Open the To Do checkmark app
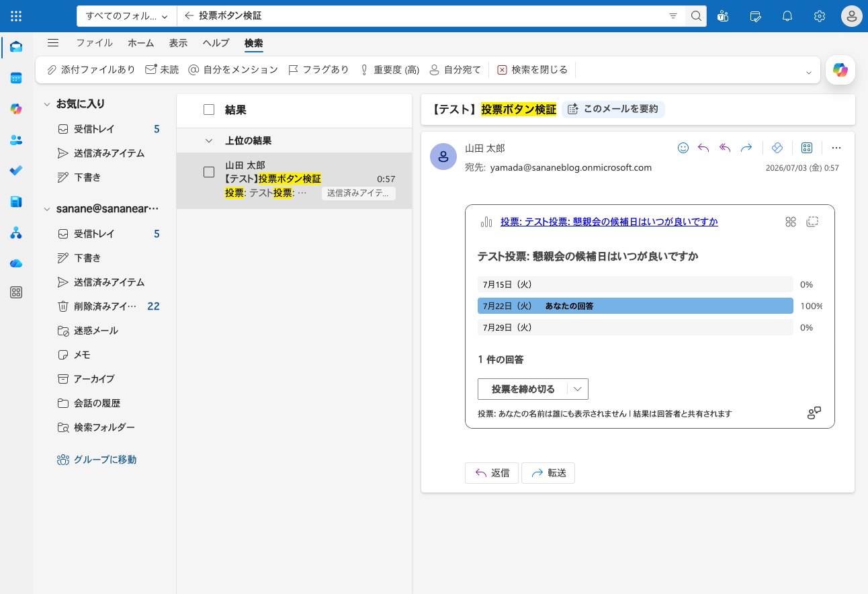 (16, 171)
